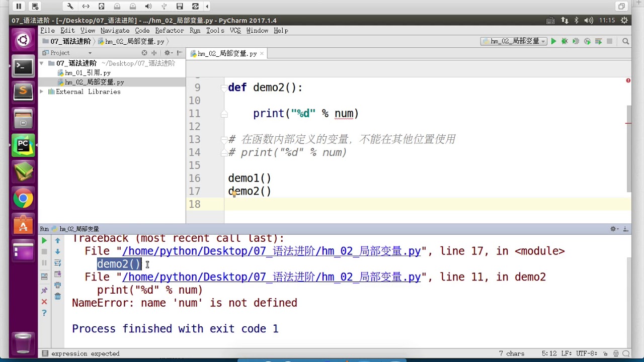Click the editor error indicator at top right
This screenshot has width=644, height=362.
628,80
